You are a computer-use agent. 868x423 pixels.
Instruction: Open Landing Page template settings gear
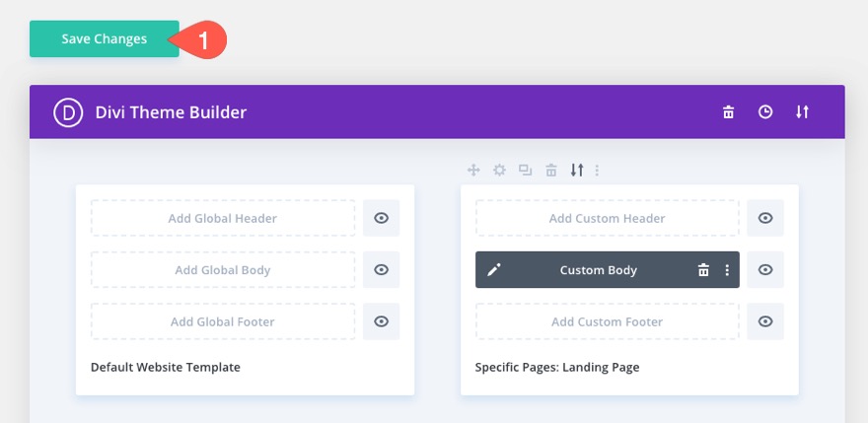click(499, 171)
